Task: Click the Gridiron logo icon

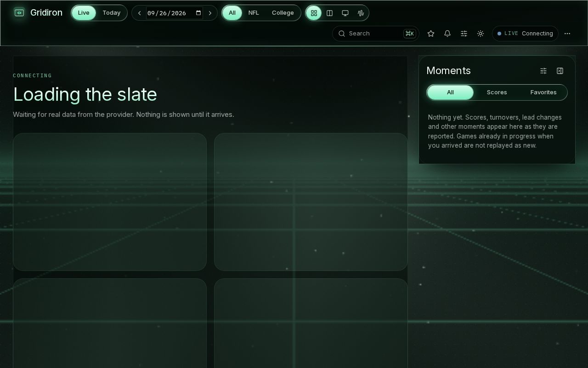Action: click(19, 13)
